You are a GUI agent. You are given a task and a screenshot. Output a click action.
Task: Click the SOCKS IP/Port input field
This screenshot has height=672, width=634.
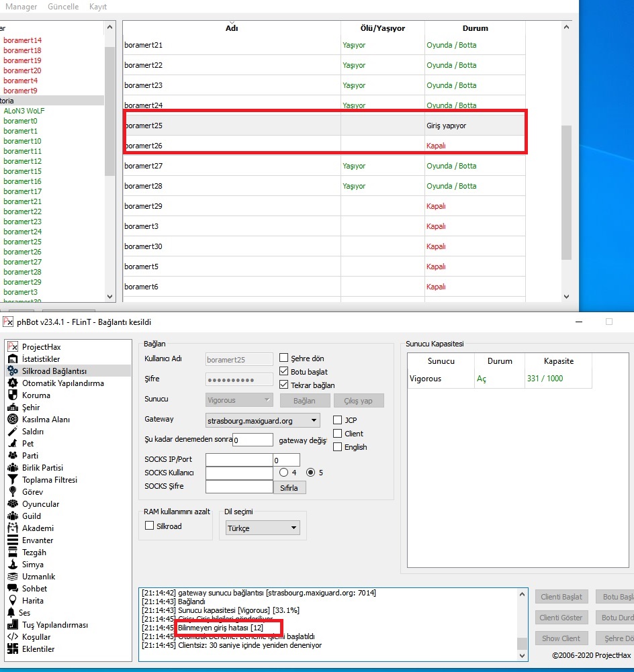(x=238, y=461)
